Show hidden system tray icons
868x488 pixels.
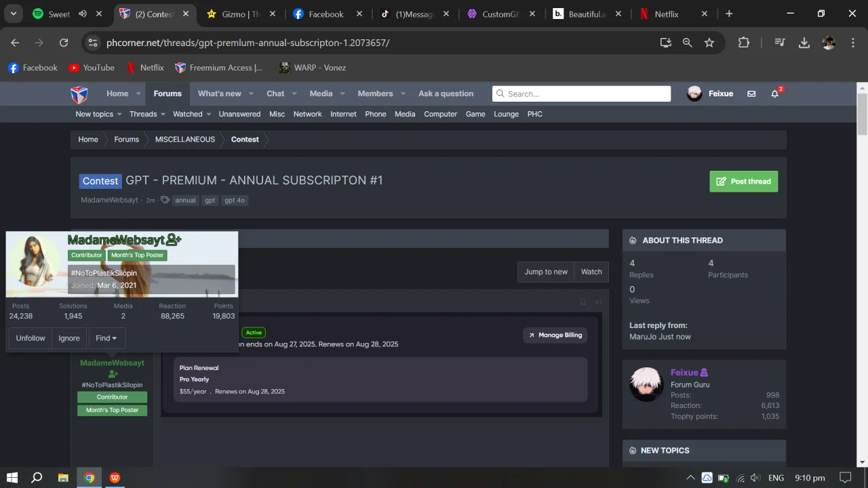(x=690, y=477)
